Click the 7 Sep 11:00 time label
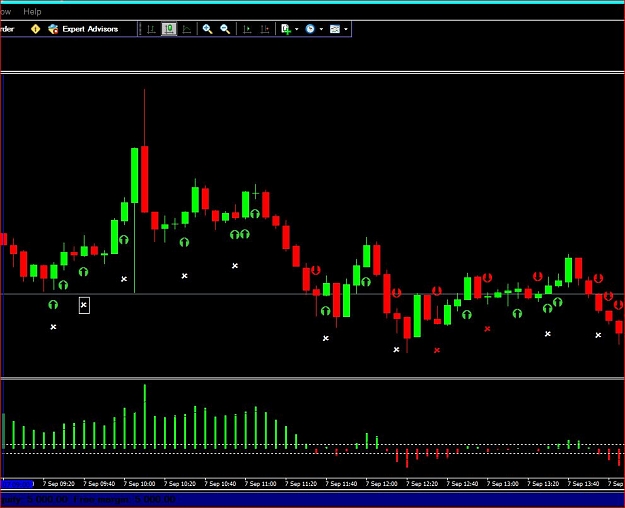 pos(260,484)
